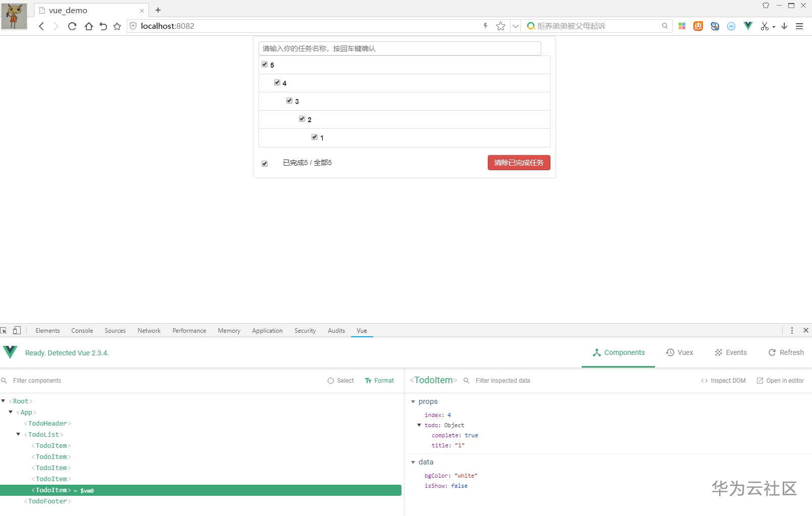
Task: Collapse the Root node in the component tree
Action: [4, 401]
